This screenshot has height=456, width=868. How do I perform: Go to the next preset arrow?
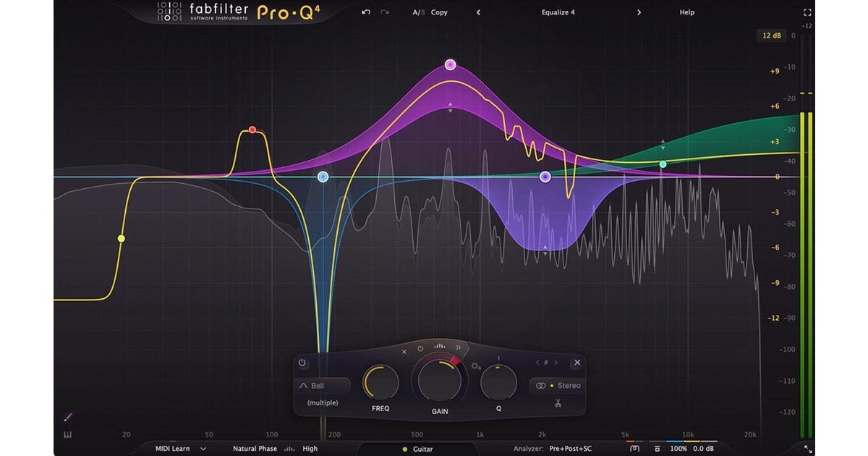639,12
